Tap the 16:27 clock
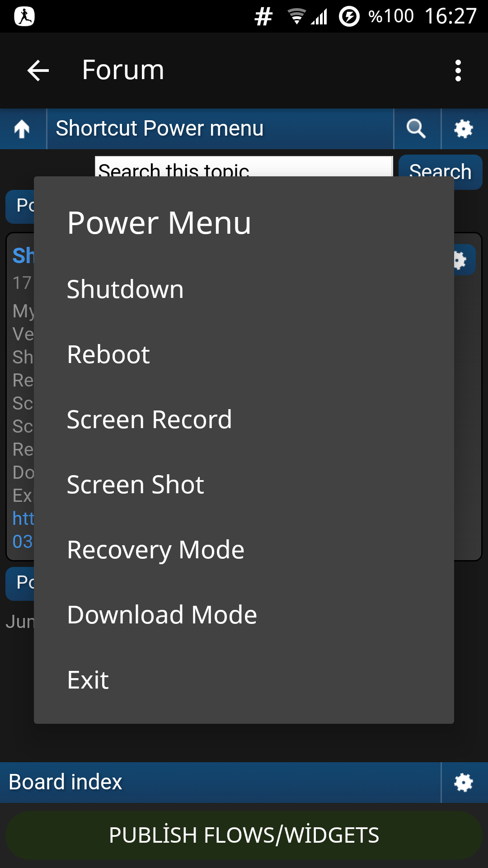Viewport: 488px width, 868px height. coord(450,16)
